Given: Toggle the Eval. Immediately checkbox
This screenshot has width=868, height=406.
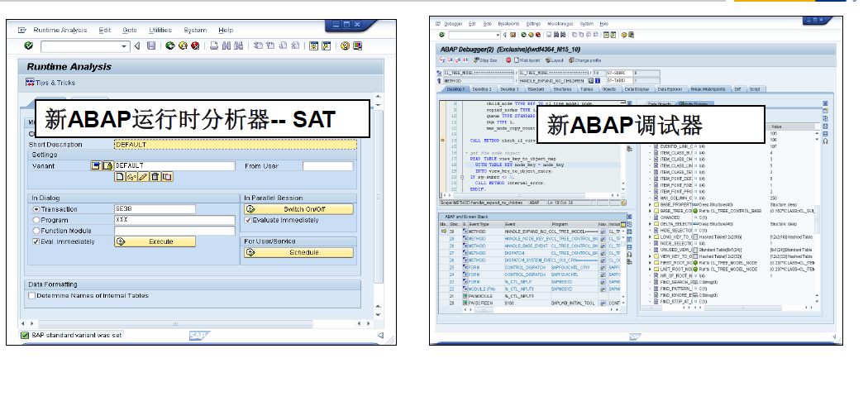Looking at the screenshot, I should point(36,241).
